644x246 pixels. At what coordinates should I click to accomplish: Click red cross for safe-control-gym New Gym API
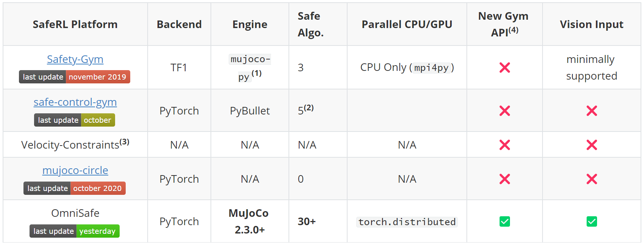[x=505, y=111]
